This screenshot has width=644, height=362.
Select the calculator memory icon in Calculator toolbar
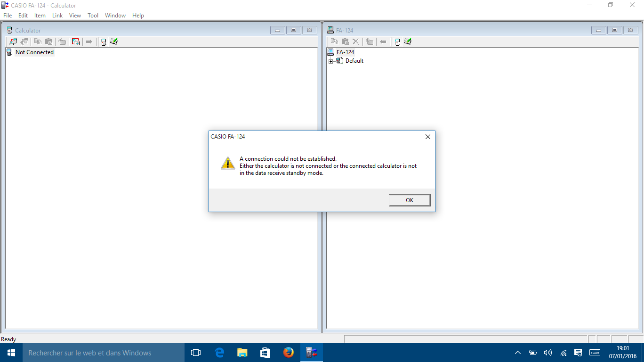(x=104, y=41)
